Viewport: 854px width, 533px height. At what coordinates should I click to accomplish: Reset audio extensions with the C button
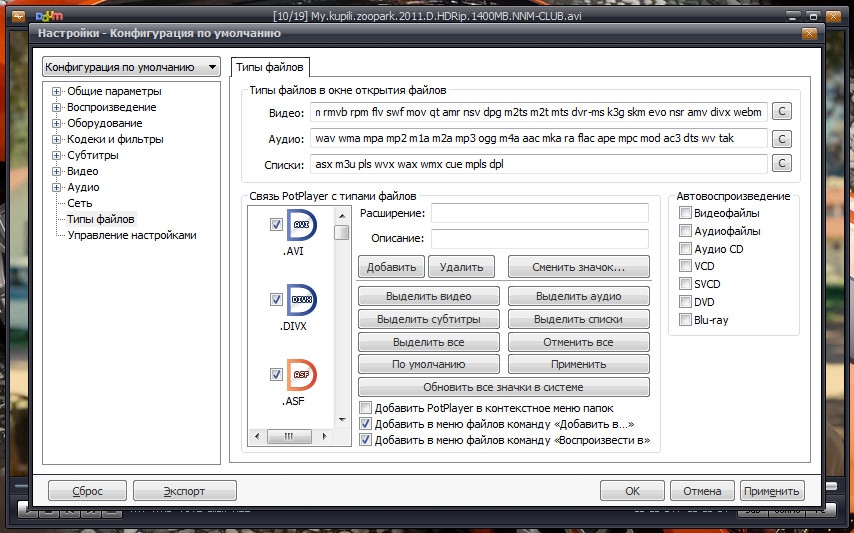(783, 138)
